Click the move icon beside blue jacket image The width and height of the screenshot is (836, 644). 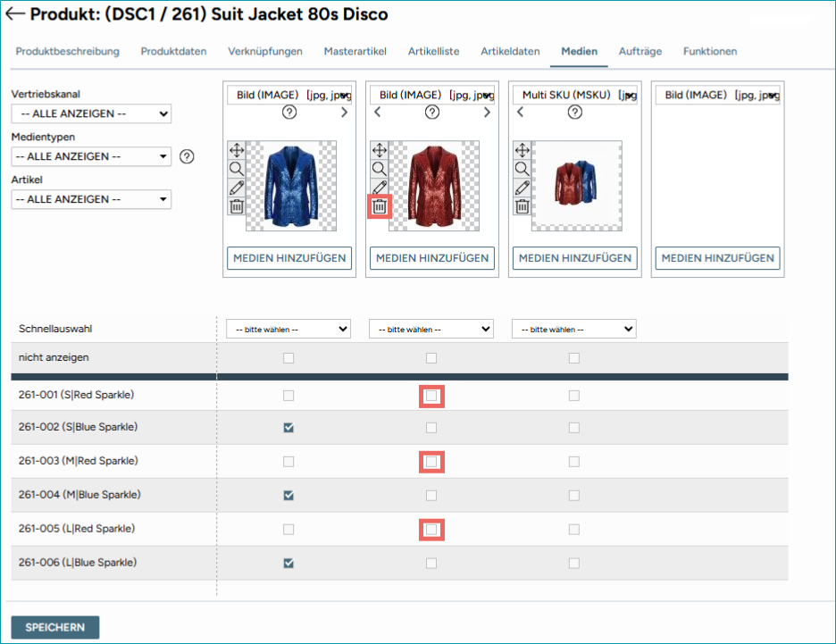point(236,150)
